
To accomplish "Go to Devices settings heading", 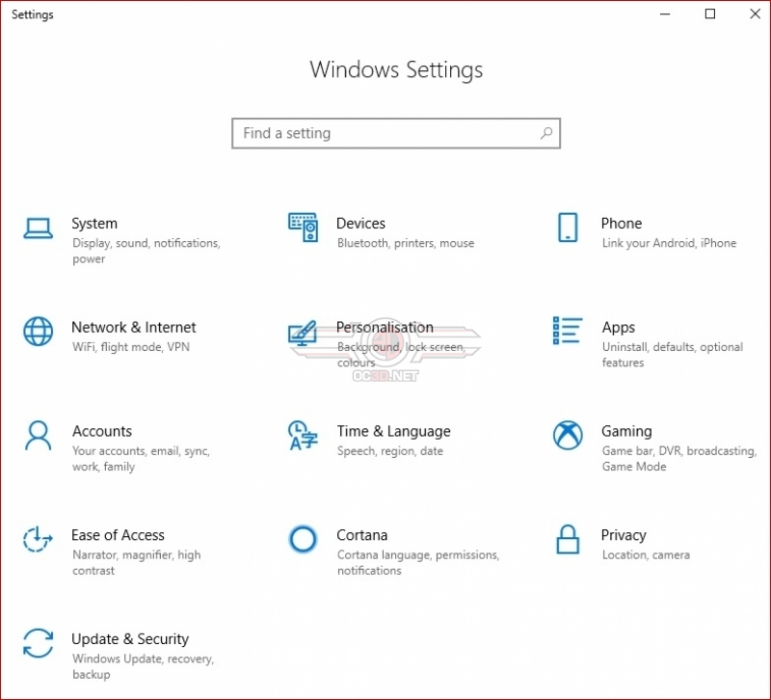I will tap(360, 224).
